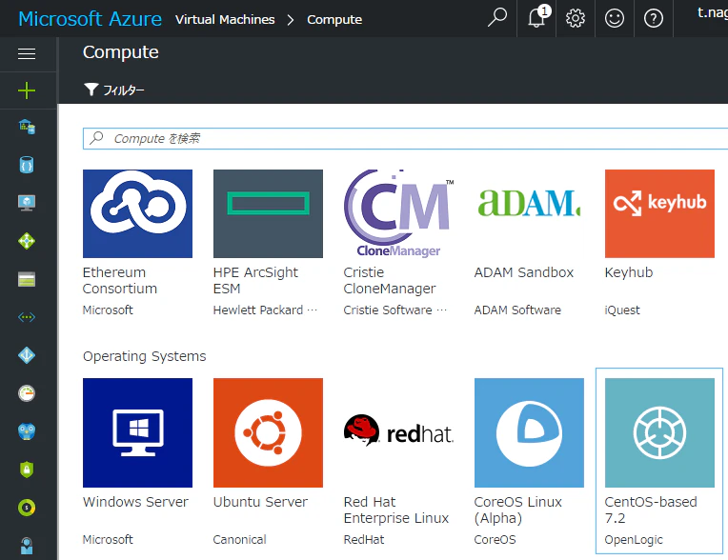This screenshot has height=560, width=728.
Task: Click the Ubuntu Server title text
Action: click(260, 502)
